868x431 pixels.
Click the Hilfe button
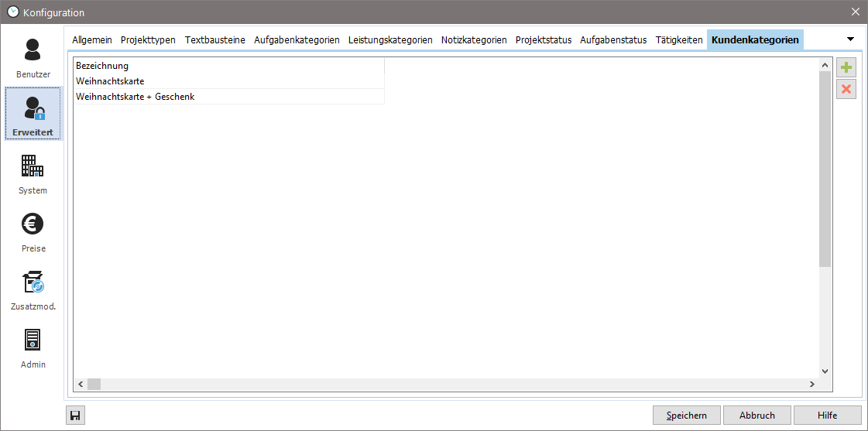point(827,416)
